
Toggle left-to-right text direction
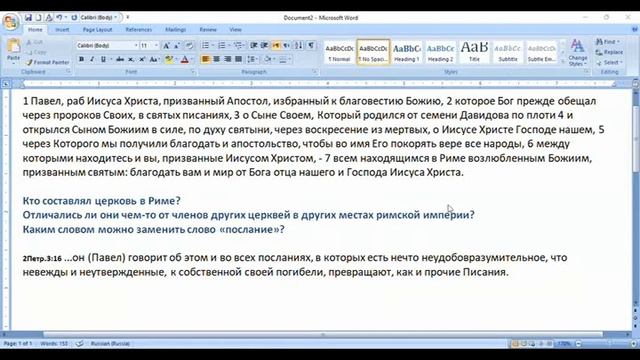pyautogui.click(x=276, y=45)
